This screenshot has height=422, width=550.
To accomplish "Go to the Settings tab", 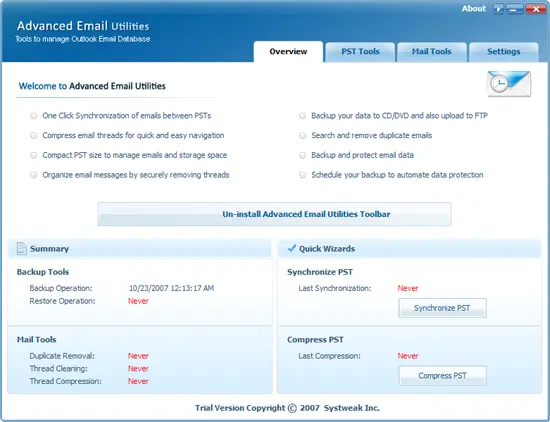I will [x=504, y=52].
